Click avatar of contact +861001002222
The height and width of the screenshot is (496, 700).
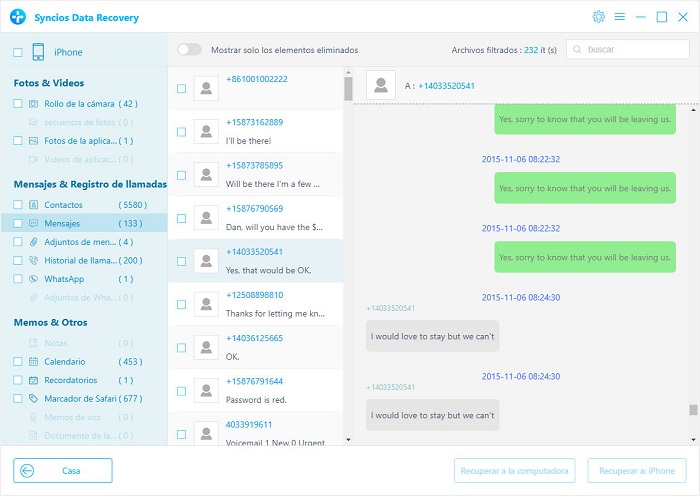tap(206, 88)
